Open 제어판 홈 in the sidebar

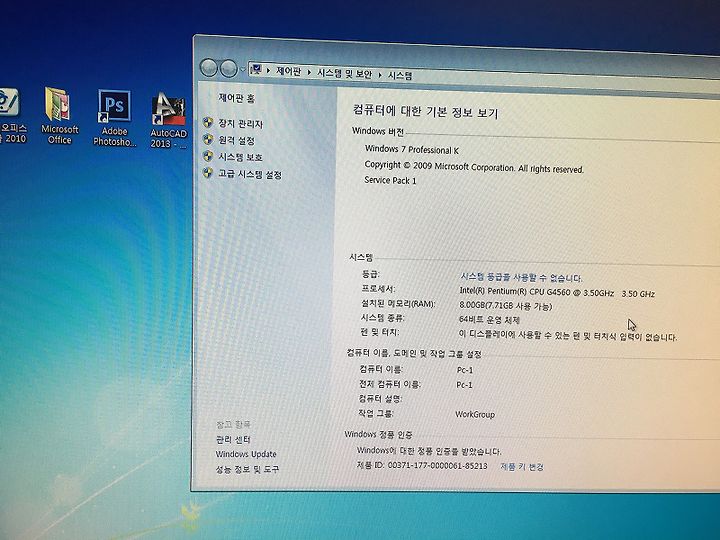click(236, 98)
